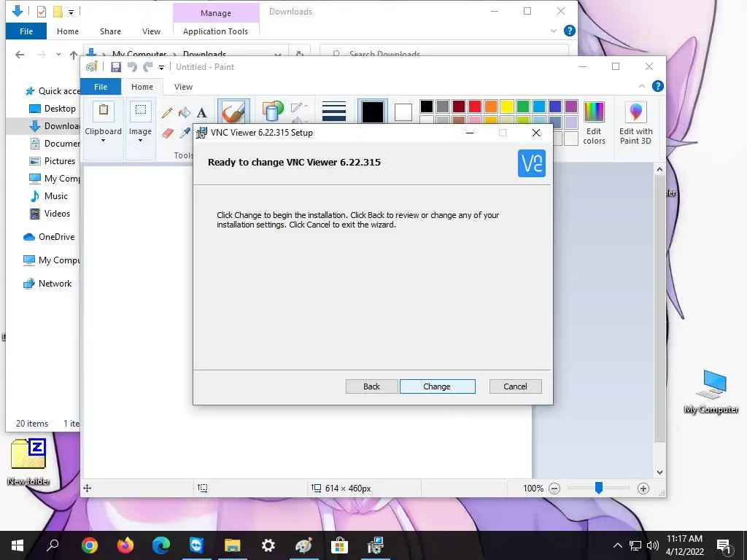Pick the yellow color swatch in Paint

click(507, 106)
